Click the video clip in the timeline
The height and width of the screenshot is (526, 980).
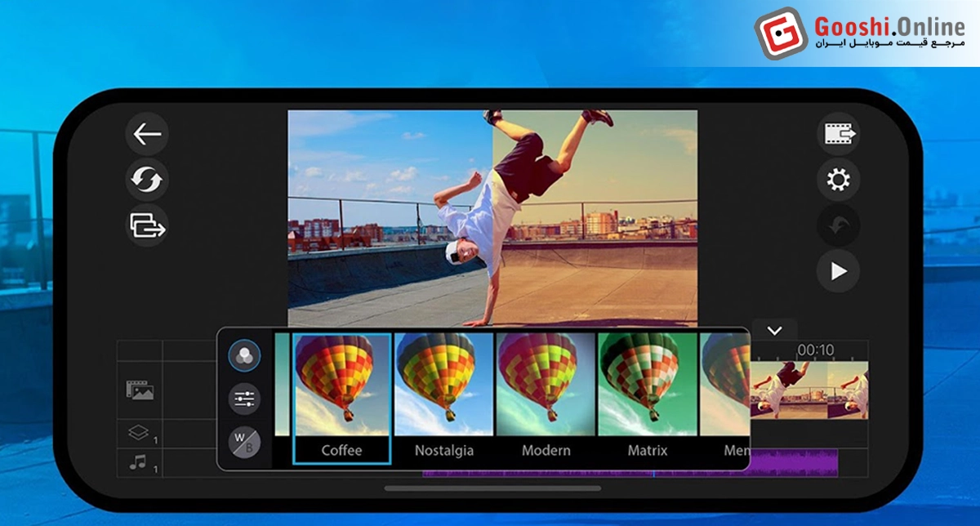(x=808, y=390)
